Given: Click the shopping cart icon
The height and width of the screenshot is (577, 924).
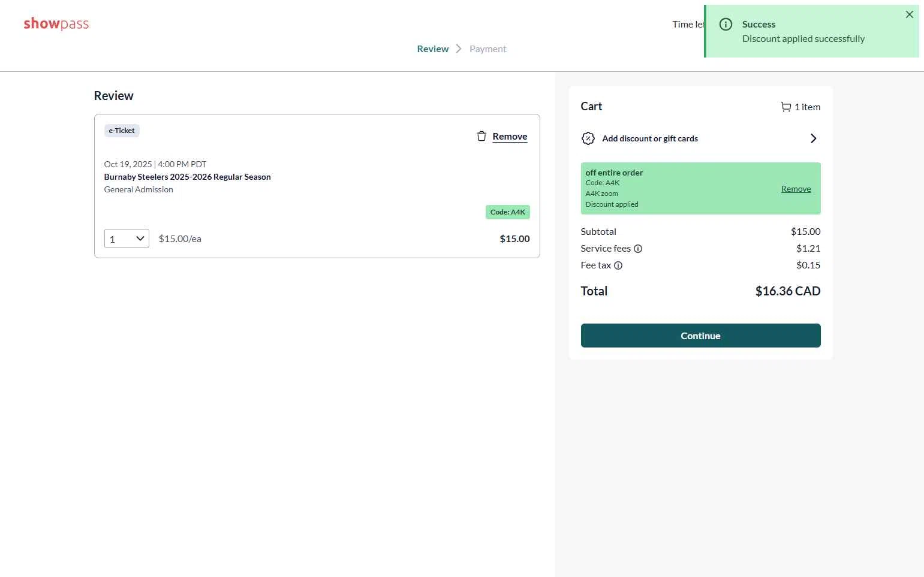Looking at the screenshot, I should (785, 107).
